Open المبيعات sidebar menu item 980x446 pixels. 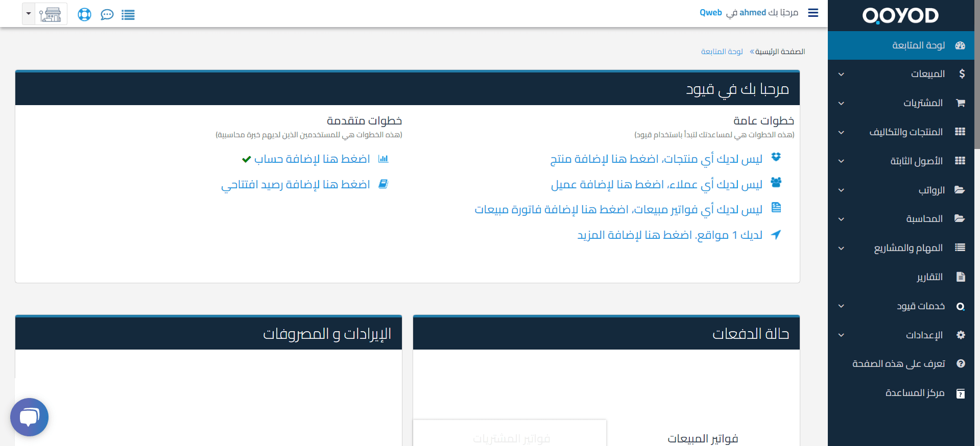click(x=901, y=74)
